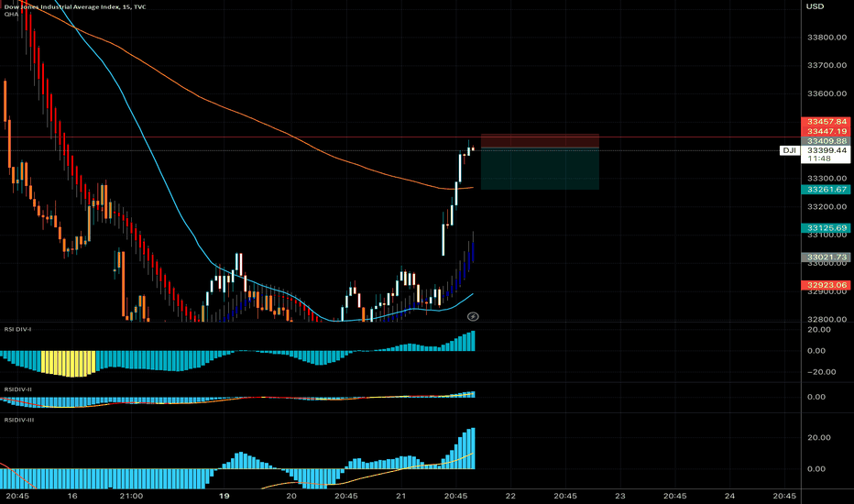Click the 21:00 time axis label

pos(131,496)
